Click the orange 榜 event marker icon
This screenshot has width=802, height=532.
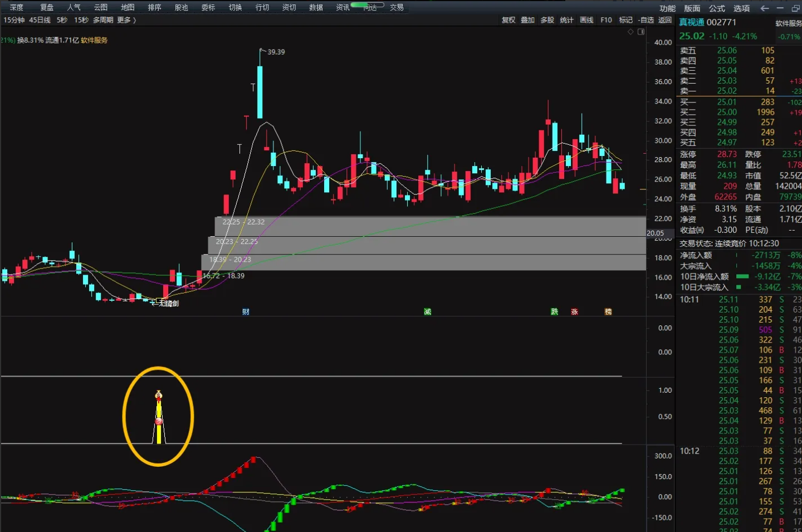(x=608, y=312)
